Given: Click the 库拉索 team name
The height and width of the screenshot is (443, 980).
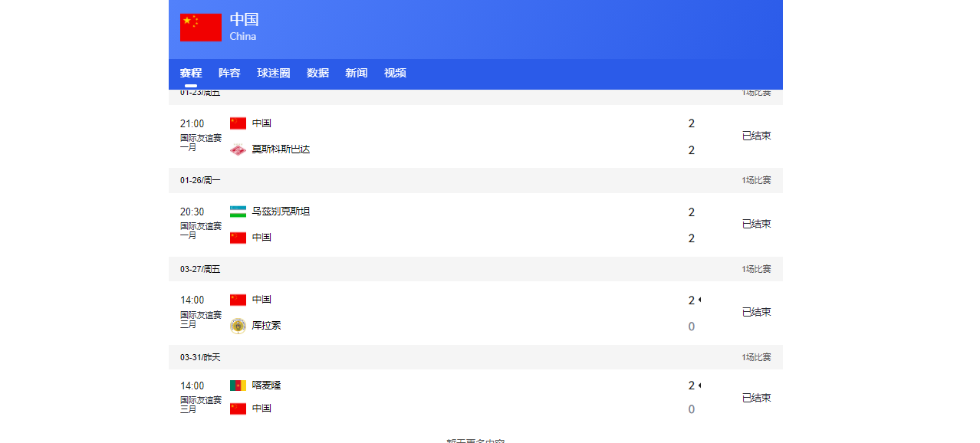Looking at the screenshot, I should coord(266,326).
